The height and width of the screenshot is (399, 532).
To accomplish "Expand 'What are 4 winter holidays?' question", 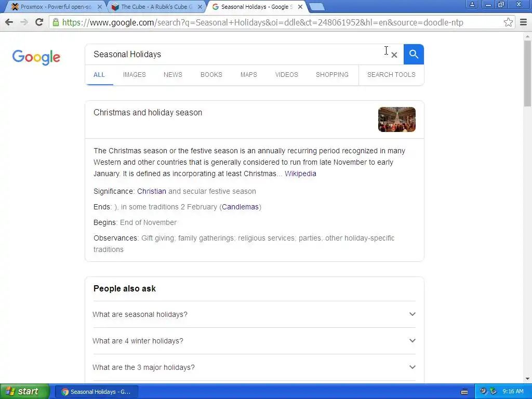I will pyautogui.click(x=254, y=341).
